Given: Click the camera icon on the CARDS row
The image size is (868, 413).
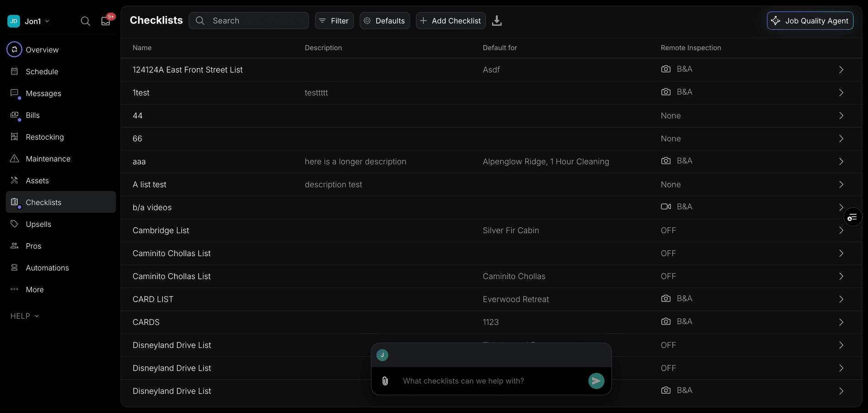Looking at the screenshot, I should [666, 321].
